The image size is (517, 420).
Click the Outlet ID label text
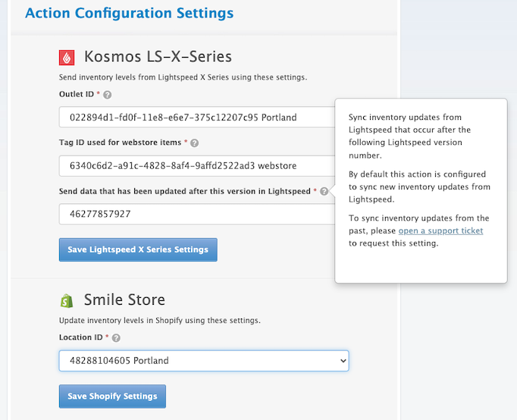(x=77, y=95)
